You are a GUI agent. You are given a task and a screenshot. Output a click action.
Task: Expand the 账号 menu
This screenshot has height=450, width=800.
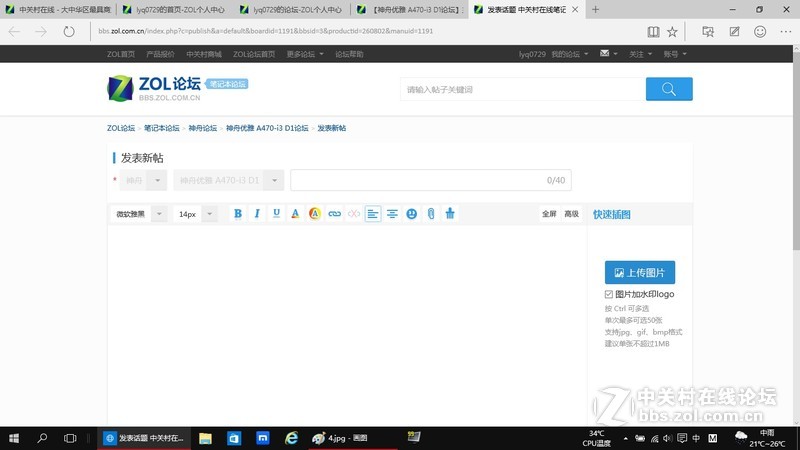674,54
